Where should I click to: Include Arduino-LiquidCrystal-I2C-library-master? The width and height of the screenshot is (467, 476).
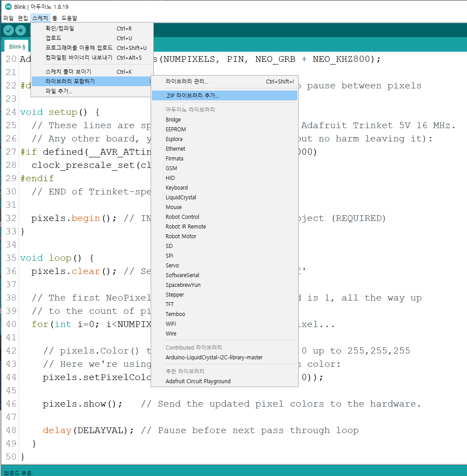[224, 357]
